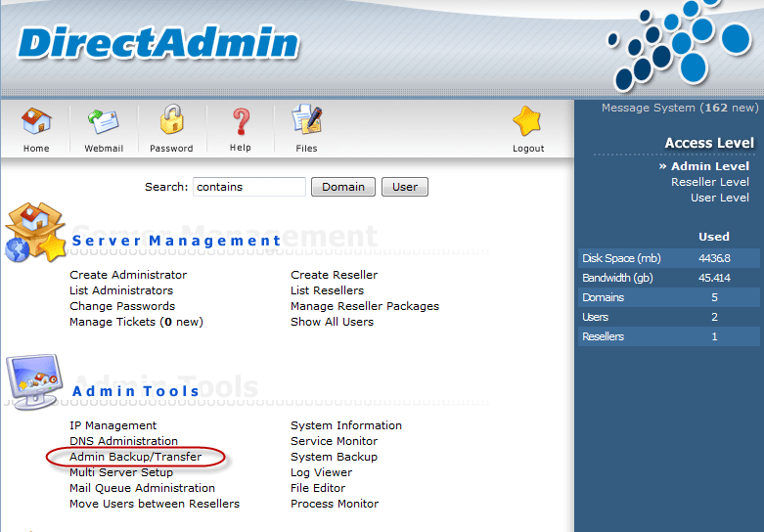
Task: Open Webmail envelope icon
Action: 103,122
